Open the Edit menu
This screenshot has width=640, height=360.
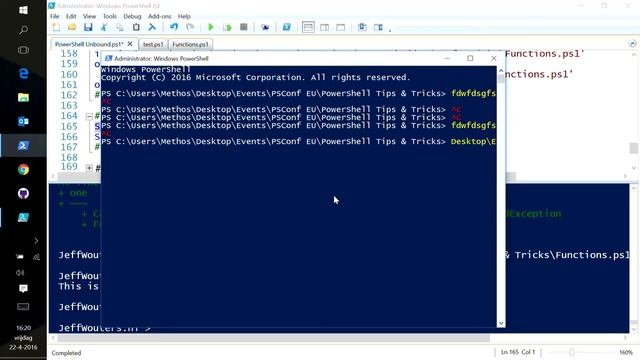pos(71,16)
